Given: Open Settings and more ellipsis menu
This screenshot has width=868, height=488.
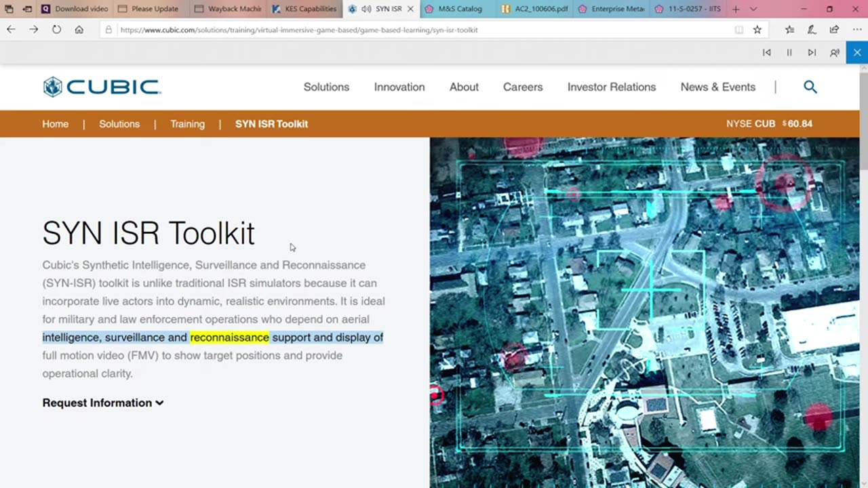Looking at the screenshot, I should pos(856,30).
